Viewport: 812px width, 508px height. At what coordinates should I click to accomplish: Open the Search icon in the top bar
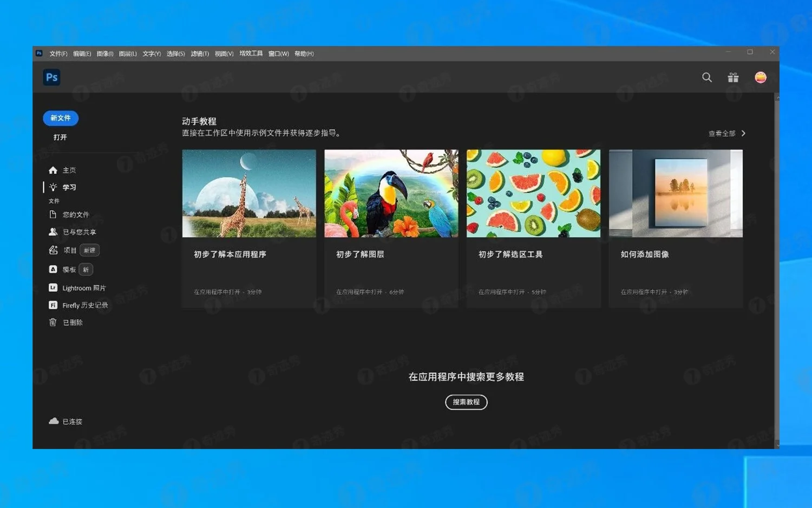pyautogui.click(x=706, y=77)
